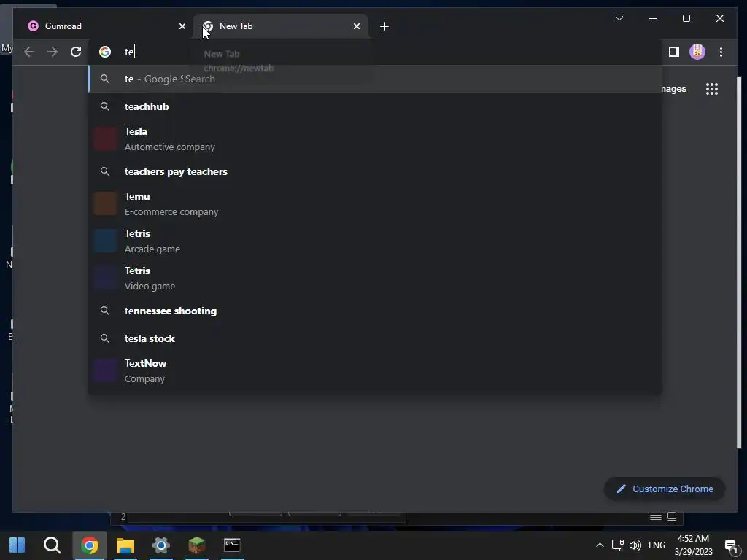Image resolution: width=747 pixels, height=560 pixels.
Task: Open File Explorer from taskbar
Action: [x=125, y=545]
